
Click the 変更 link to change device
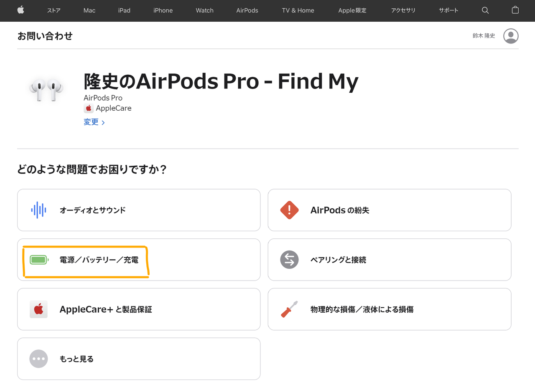click(x=91, y=122)
